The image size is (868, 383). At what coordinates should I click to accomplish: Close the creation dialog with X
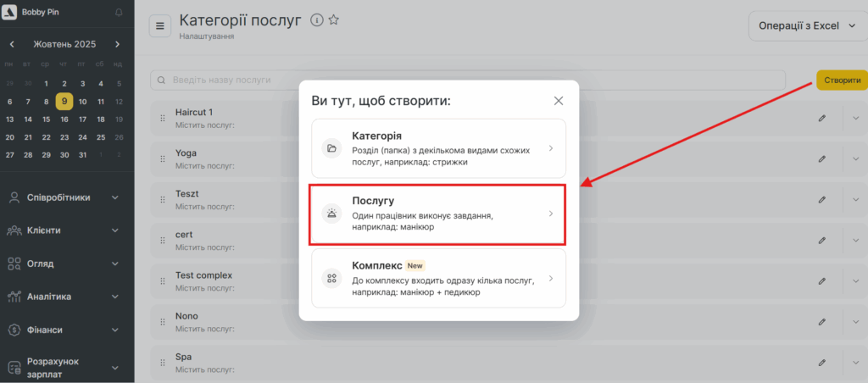coord(559,101)
